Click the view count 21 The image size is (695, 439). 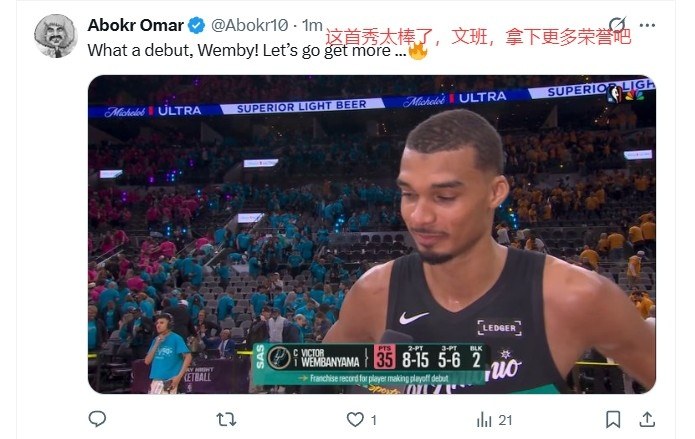505,420
